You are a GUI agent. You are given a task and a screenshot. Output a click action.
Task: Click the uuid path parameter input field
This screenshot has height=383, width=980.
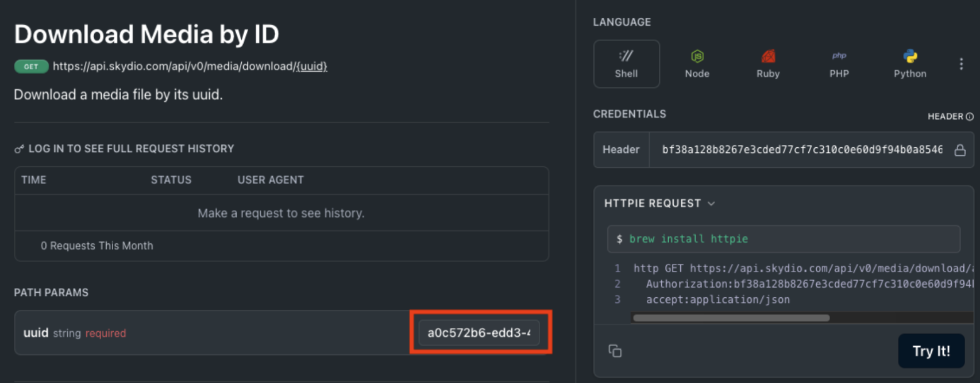[479, 333]
